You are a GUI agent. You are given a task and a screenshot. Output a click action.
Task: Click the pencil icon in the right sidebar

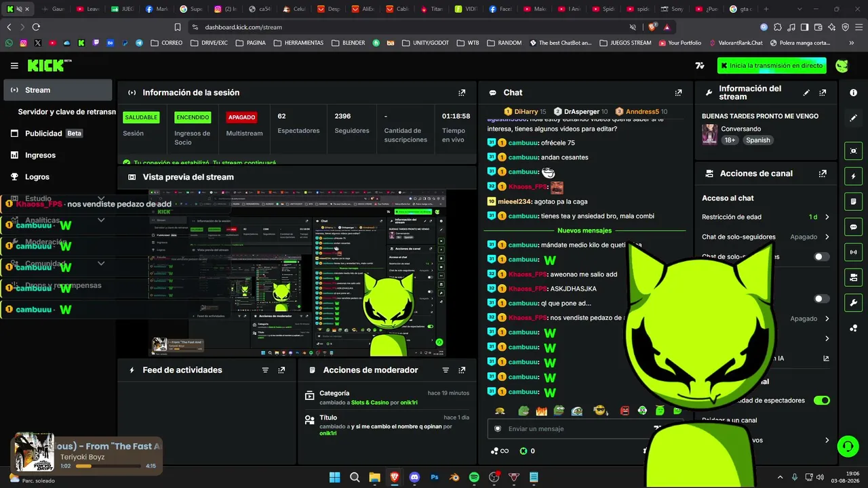[x=853, y=118]
